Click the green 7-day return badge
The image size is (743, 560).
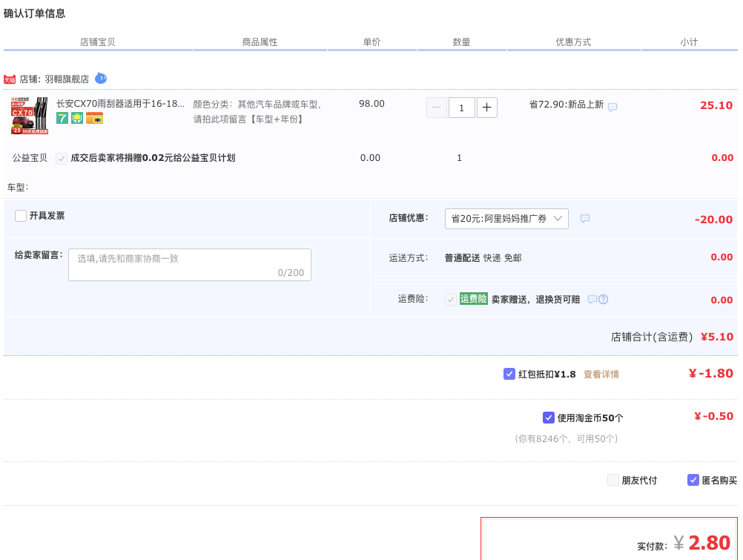(x=62, y=118)
